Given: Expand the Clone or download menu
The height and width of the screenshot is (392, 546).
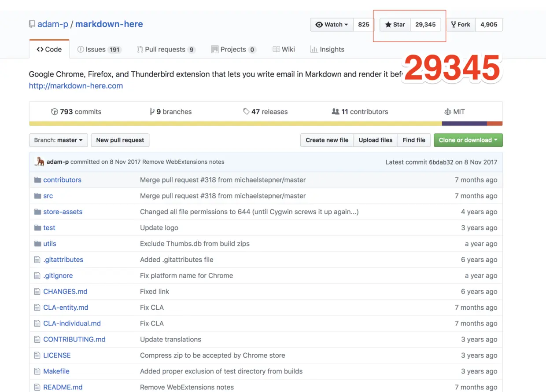Looking at the screenshot, I should point(468,140).
